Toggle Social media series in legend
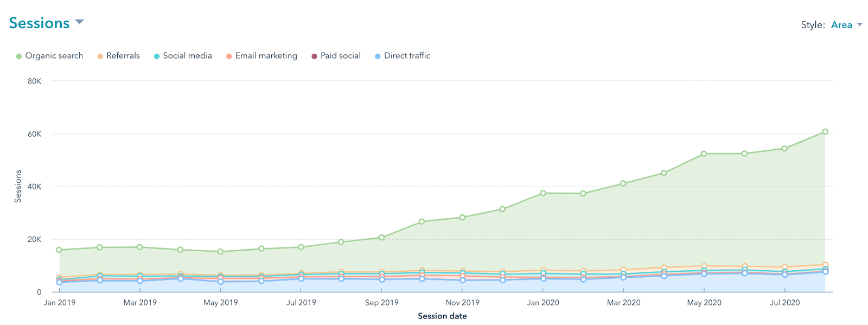Image resolution: width=868 pixels, height=325 pixels. coord(187,56)
